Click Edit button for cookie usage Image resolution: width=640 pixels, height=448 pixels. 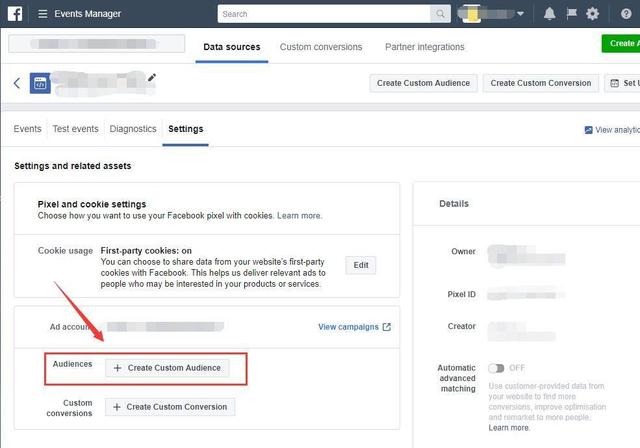tap(360, 265)
